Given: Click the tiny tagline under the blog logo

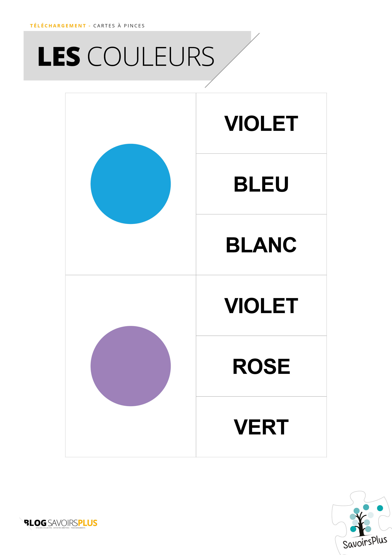Looking at the screenshot, I should tap(60, 528).
